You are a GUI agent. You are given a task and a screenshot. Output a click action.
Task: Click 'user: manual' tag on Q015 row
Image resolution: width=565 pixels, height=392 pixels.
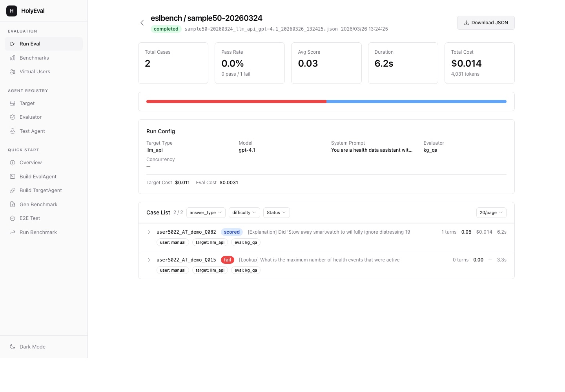click(173, 270)
